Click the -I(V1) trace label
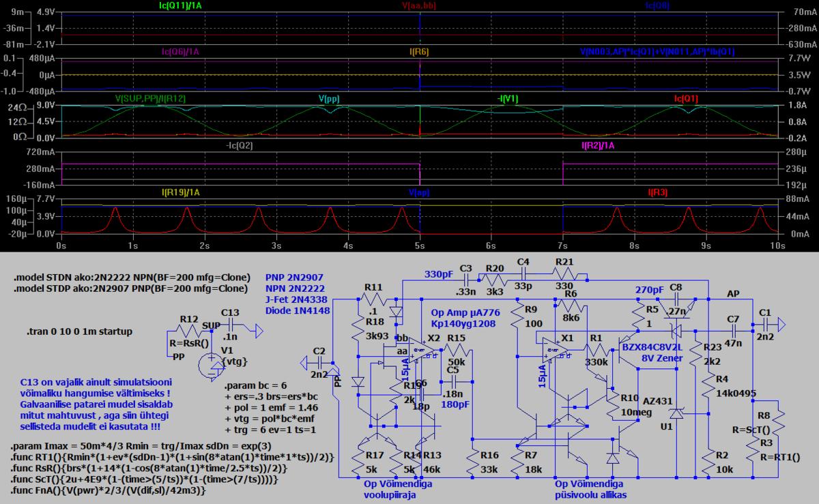The height and width of the screenshot is (504, 819). (509, 99)
